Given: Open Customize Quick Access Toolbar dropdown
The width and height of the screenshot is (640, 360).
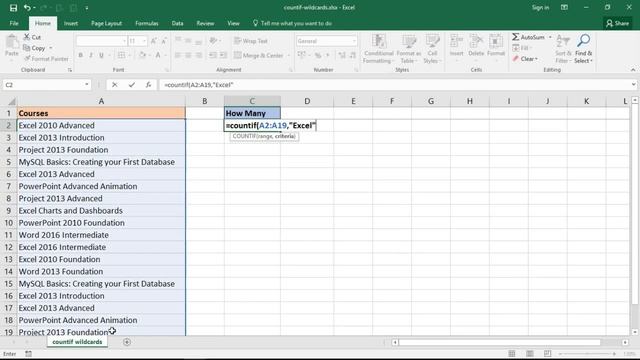Looking at the screenshot, I should (87, 7).
